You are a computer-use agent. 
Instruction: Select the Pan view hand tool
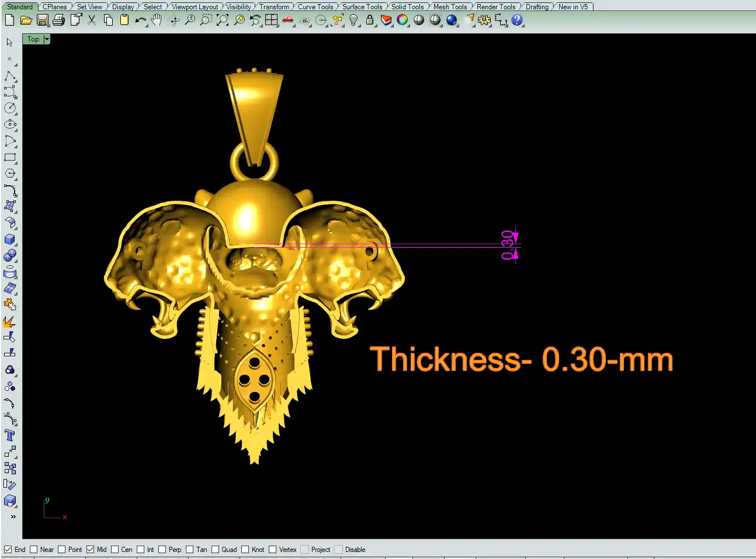point(156,20)
